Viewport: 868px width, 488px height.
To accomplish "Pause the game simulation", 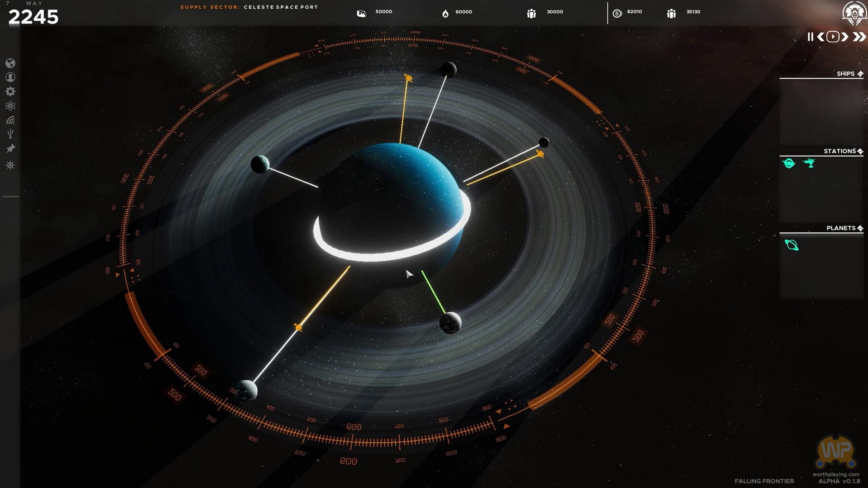I will pos(810,37).
